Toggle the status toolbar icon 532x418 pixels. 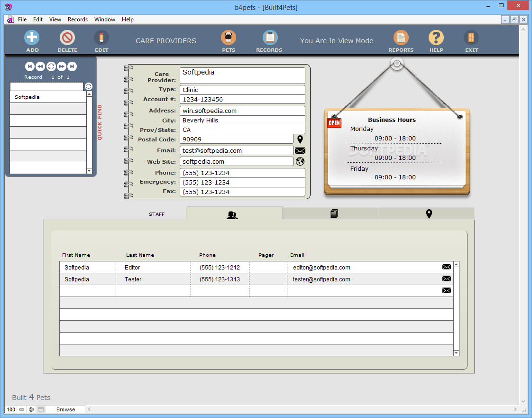[41, 409]
